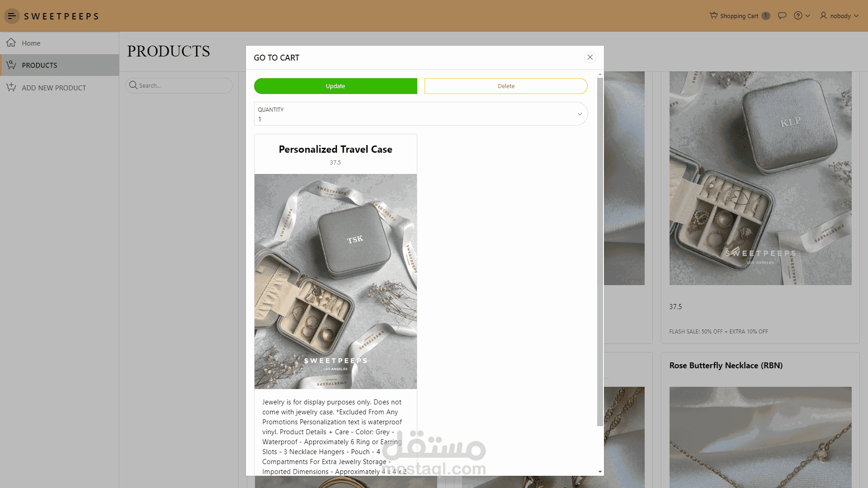Image resolution: width=868 pixels, height=488 pixels.
Task: Click the Home house icon
Action: (x=11, y=43)
